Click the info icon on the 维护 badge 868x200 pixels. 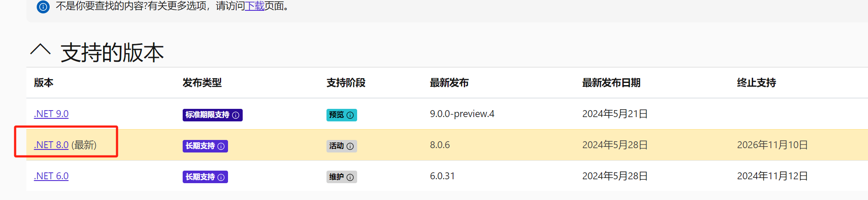(x=350, y=178)
